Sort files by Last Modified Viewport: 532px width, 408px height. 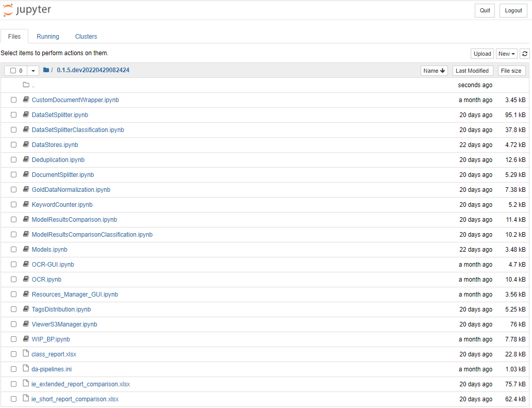pos(472,71)
